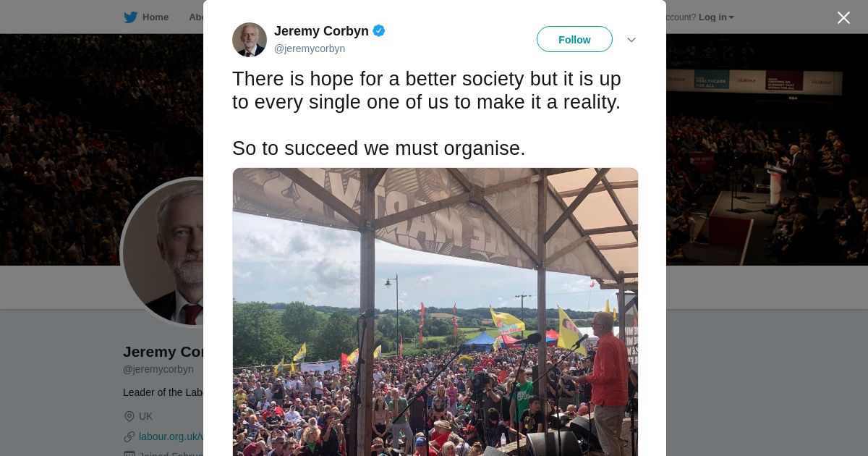Expand the tweet options chevron beside Follow
The height and width of the screenshot is (456, 868).
pyautogui.click(x=631, y=40)
